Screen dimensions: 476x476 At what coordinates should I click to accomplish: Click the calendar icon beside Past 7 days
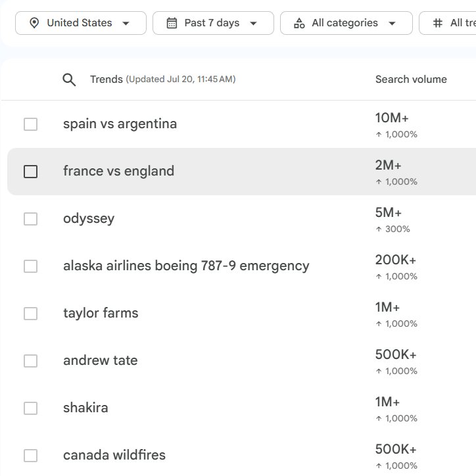pos(172,23)
